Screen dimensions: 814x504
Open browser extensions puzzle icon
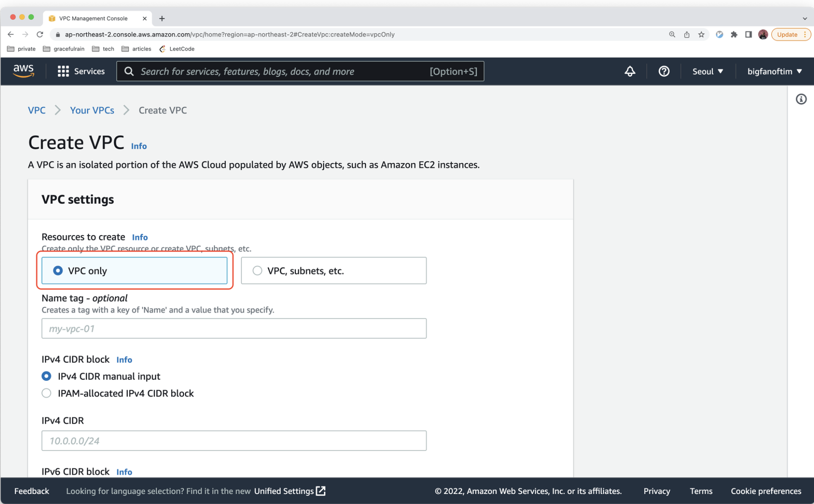pyautogui.click(x=734, y=34)
